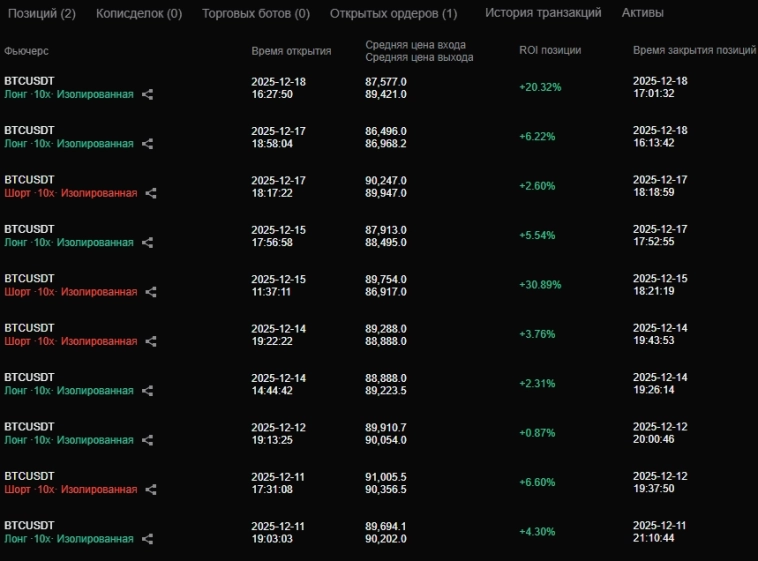
Task: Share the short trade with +30.89% ROI
Action: tap(151, 292)
